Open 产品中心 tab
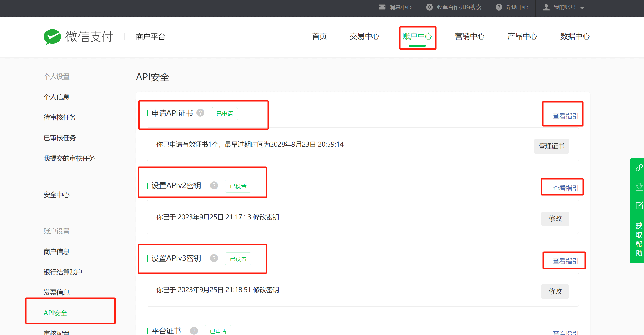 pyautogui.click(x=522, y=36)
